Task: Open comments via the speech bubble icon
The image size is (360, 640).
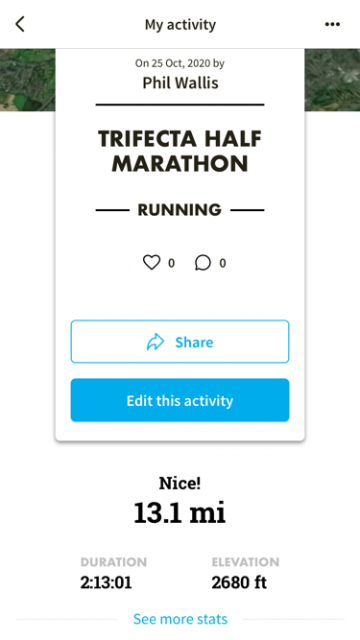Action: point(203,262)
